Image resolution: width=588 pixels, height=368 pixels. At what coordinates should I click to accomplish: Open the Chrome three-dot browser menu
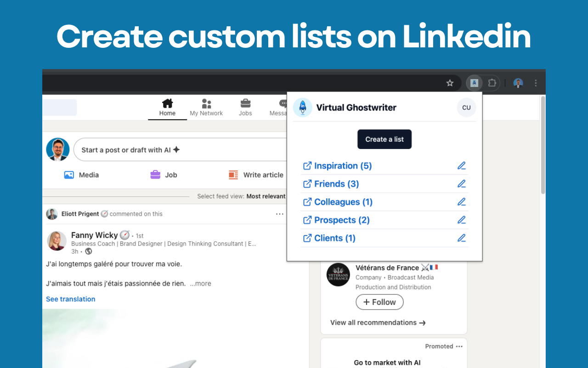coord(536,83)
